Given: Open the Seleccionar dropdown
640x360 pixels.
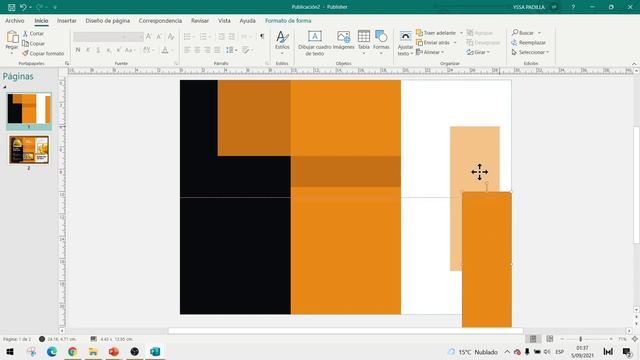Looking at the screenshot, I should coord(530,52).
